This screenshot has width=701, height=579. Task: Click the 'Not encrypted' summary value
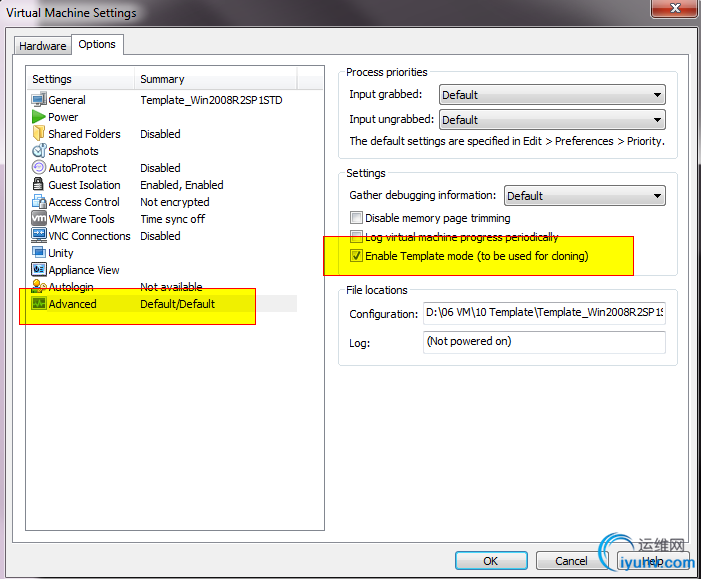point(174,202)
